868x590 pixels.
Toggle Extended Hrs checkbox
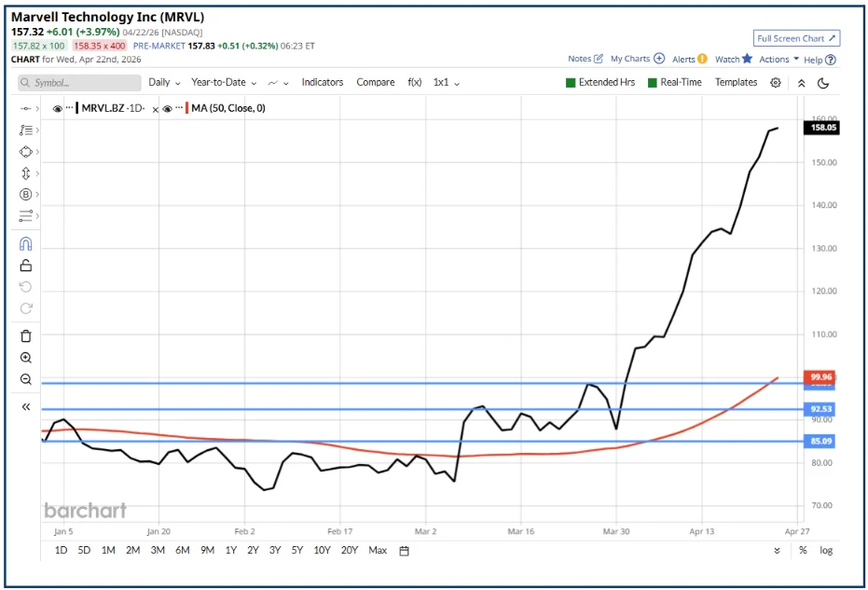coord(571,82)
